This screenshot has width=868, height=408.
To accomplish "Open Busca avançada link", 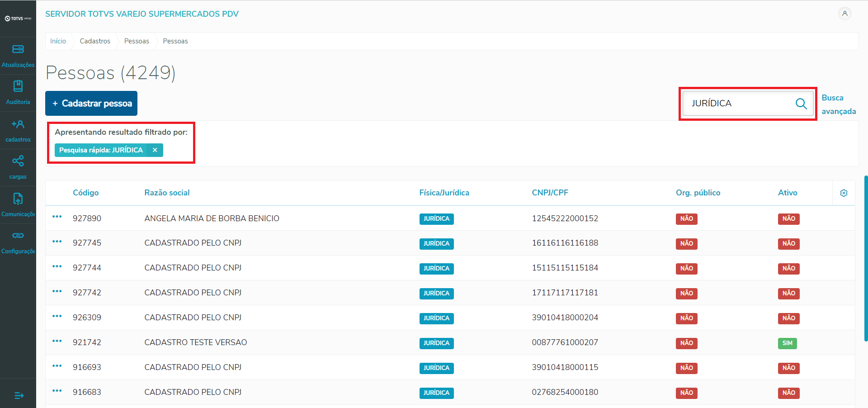I will (839, 104).
